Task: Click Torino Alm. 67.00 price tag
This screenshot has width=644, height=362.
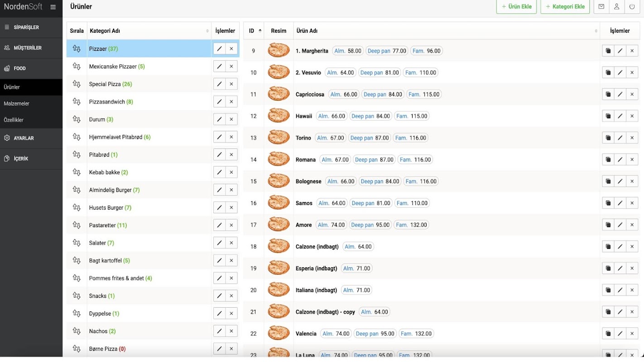Action: pos(331,138)
